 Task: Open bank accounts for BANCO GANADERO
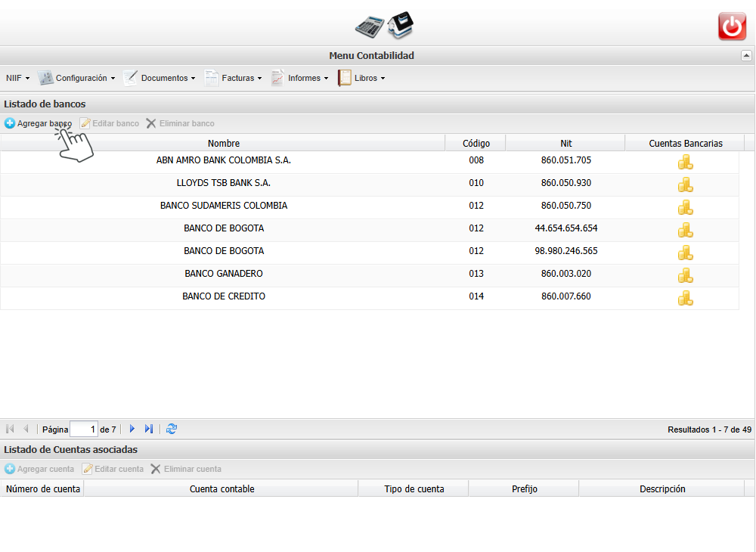point(685,275)
